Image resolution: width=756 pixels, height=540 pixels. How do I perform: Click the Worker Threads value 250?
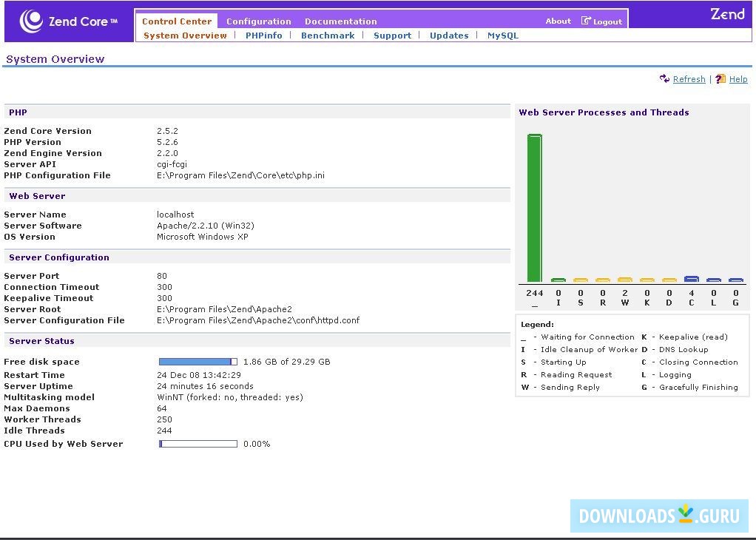point(164,419)
